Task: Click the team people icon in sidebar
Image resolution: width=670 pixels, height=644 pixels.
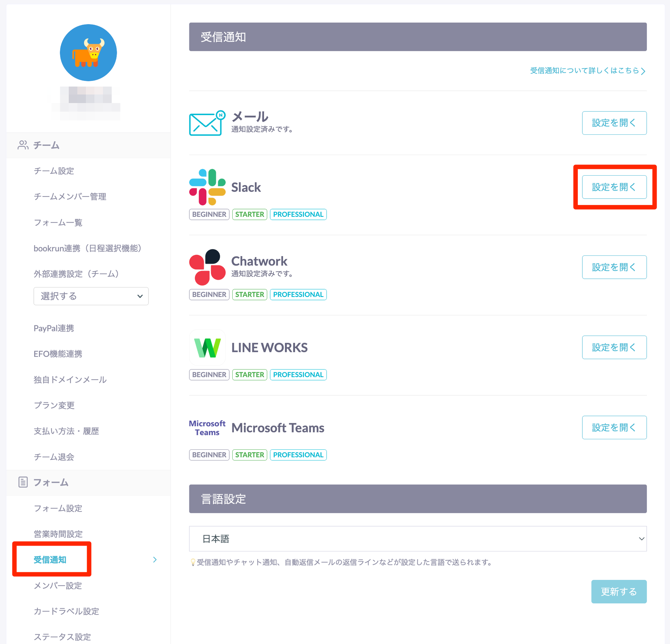Action: click(23, 145)
